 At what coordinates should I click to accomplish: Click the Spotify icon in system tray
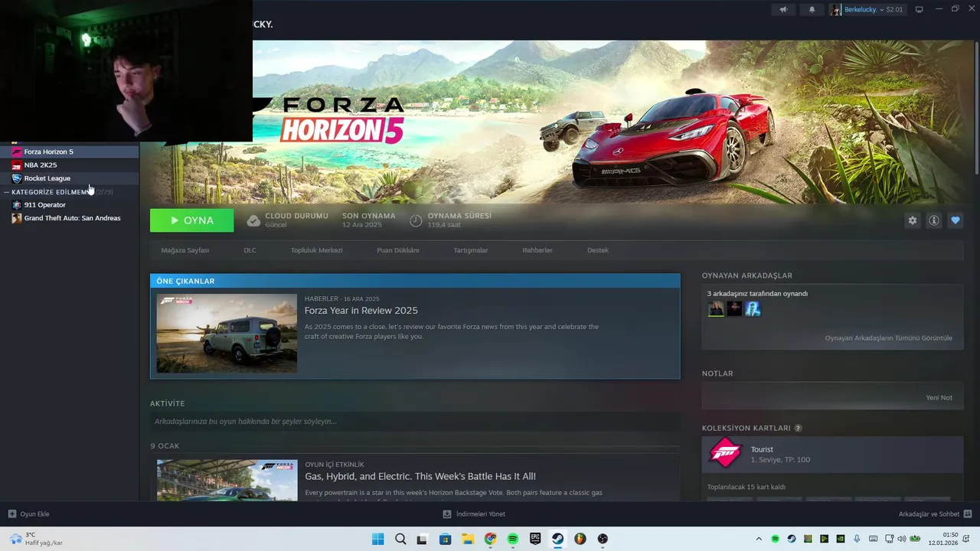(776, 539)
